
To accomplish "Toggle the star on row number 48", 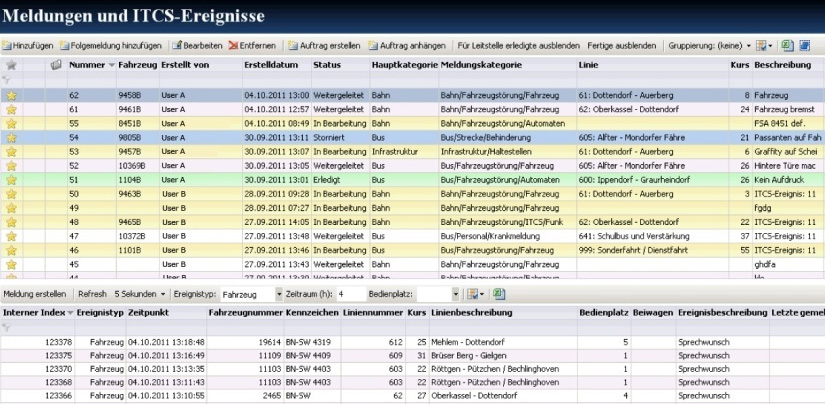I will click(11, 222).
